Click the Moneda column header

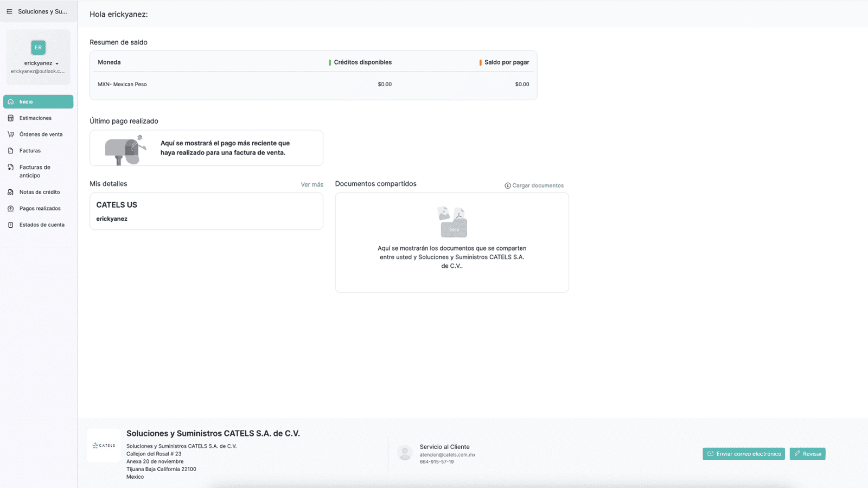coord(109,62)
